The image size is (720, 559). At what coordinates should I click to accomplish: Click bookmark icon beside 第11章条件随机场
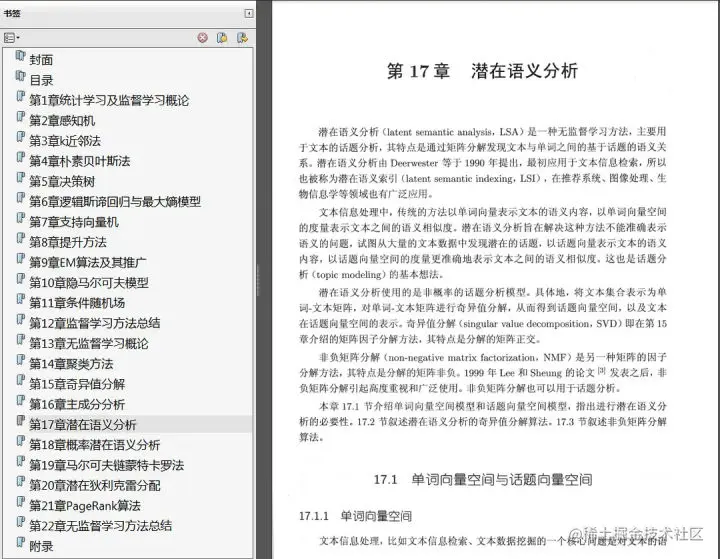pyautogui.click(x=20, y=299)
